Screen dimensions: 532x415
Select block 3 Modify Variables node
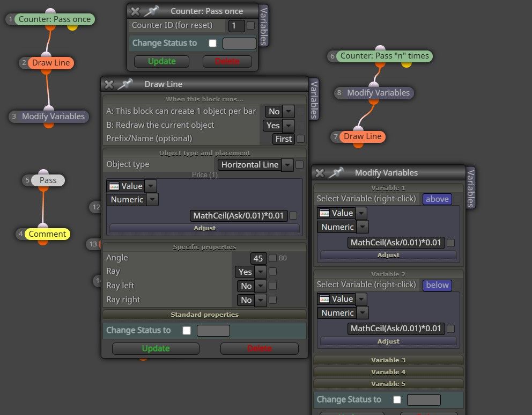[53, 117]
